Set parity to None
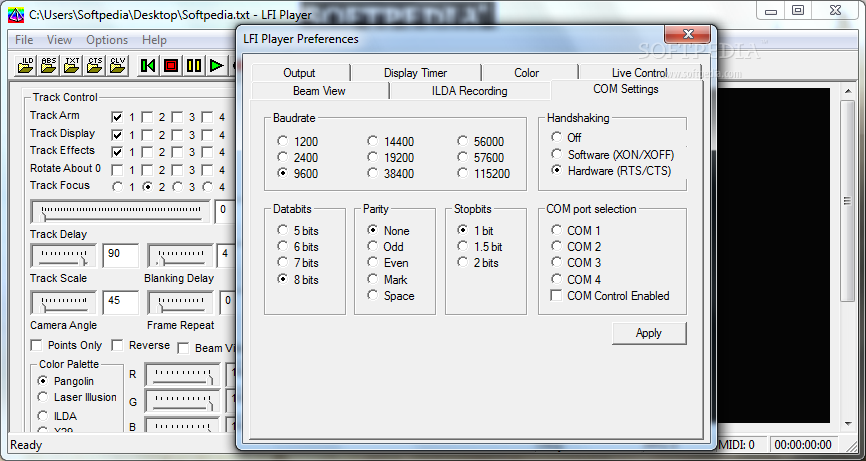 point(389,230)
